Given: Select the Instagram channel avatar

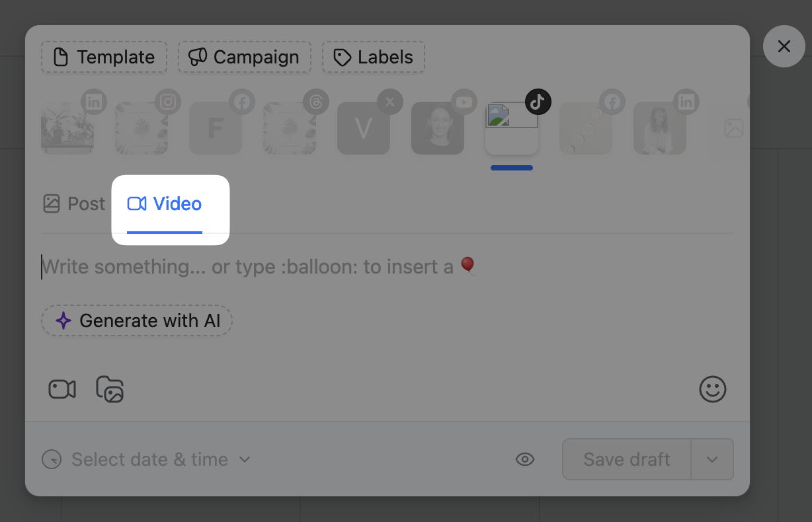Looking at the screenshot, I should (142, 128).
